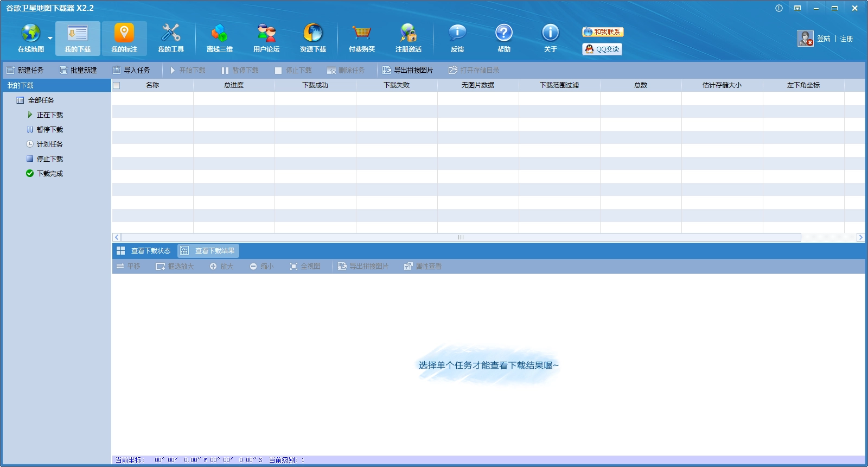This screenshot has height=467, width=868.
Task: Select 下载完成 in the task tree
Action: coord(49,174)
